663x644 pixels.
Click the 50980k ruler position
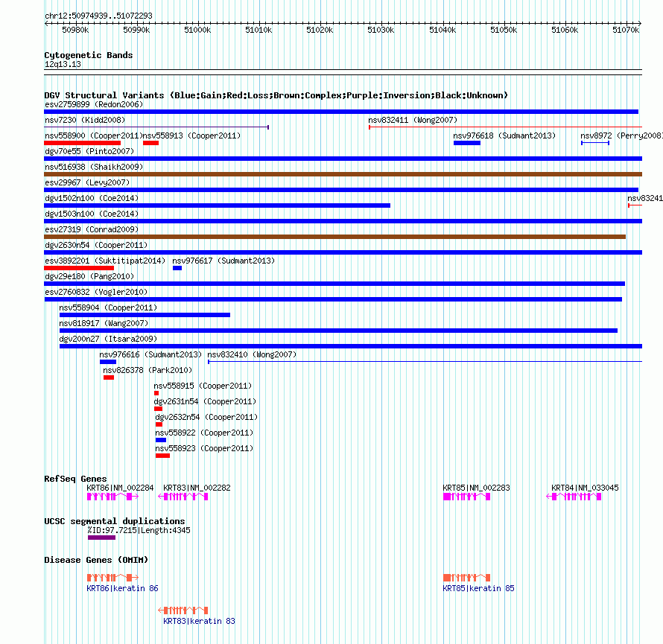(75, 30)
